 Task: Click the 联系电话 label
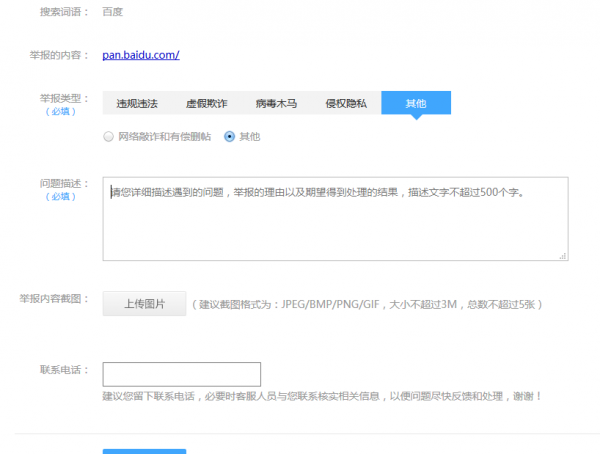64,370
